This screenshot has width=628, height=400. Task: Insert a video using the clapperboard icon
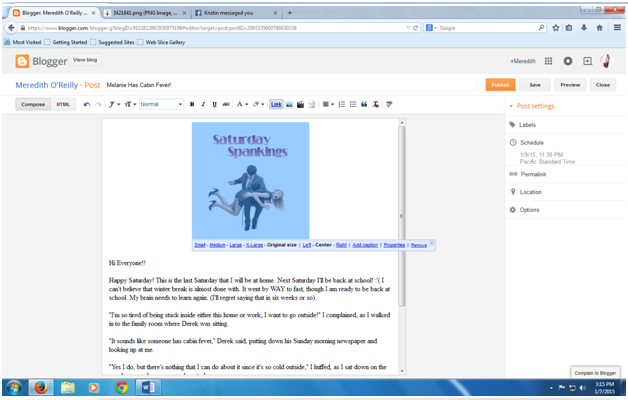[x=300, y=105]
